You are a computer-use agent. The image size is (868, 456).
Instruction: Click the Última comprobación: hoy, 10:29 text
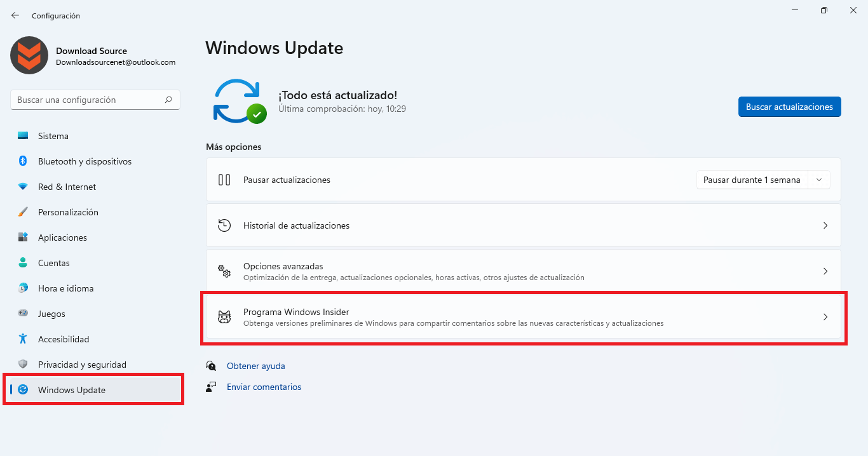point(342,109)
